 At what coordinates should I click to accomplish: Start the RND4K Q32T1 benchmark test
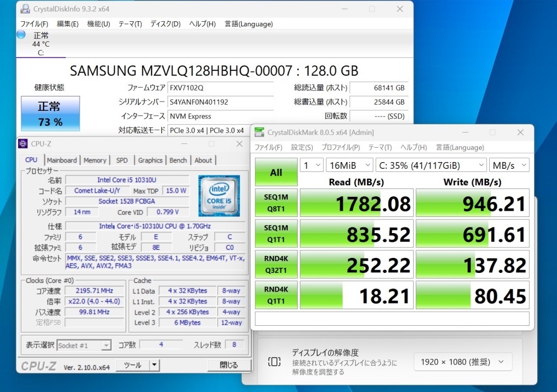coord(276,264)
